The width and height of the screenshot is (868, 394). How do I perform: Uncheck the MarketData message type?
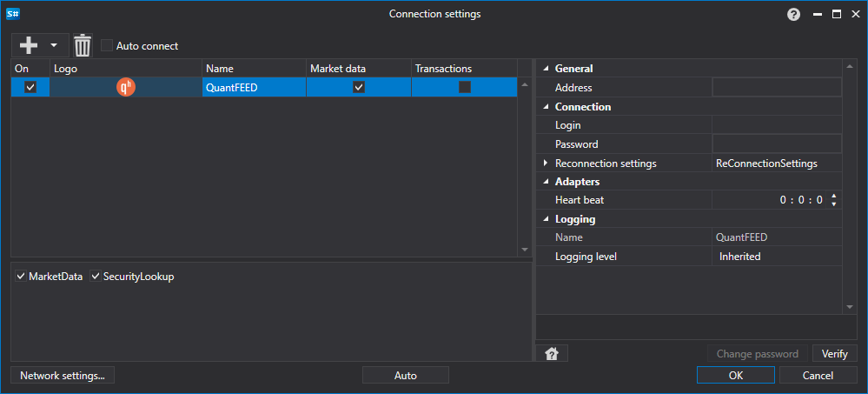point(21,276)
